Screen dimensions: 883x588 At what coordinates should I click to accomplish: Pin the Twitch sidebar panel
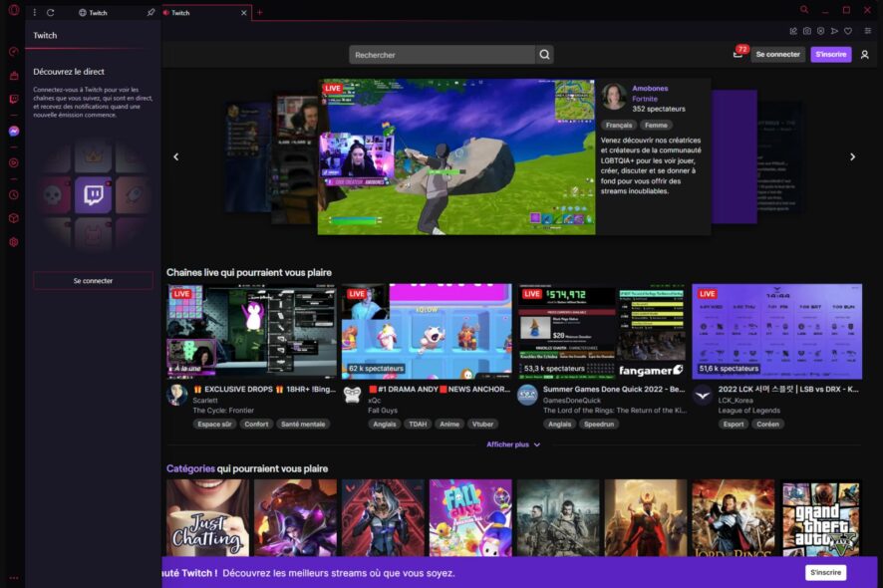[x=150, y=12]
